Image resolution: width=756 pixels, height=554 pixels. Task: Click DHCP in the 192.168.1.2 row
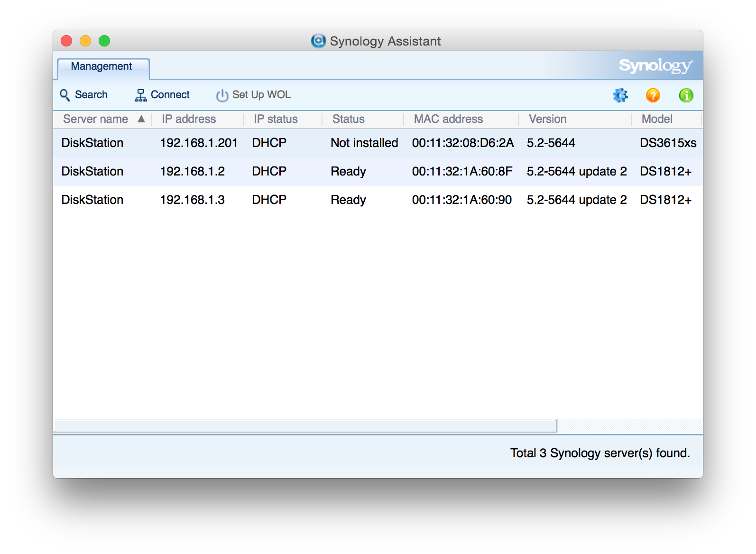(x=269, y=171)
